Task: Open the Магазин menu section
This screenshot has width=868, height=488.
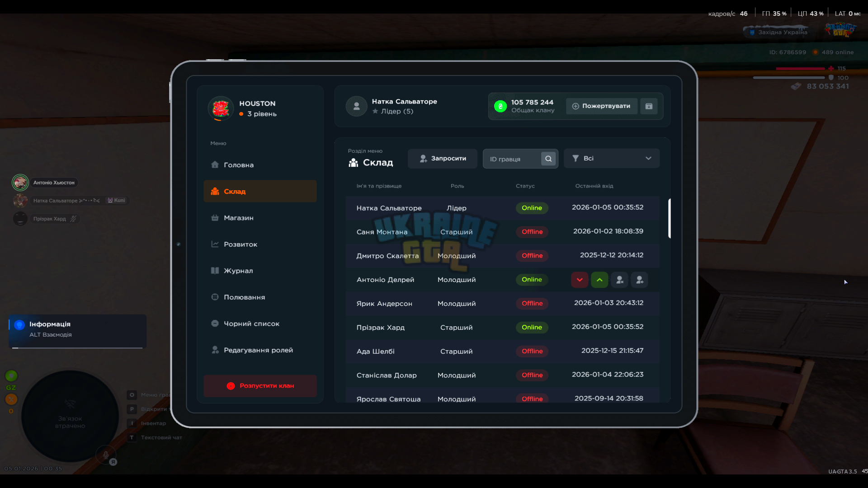Action: 260,218
